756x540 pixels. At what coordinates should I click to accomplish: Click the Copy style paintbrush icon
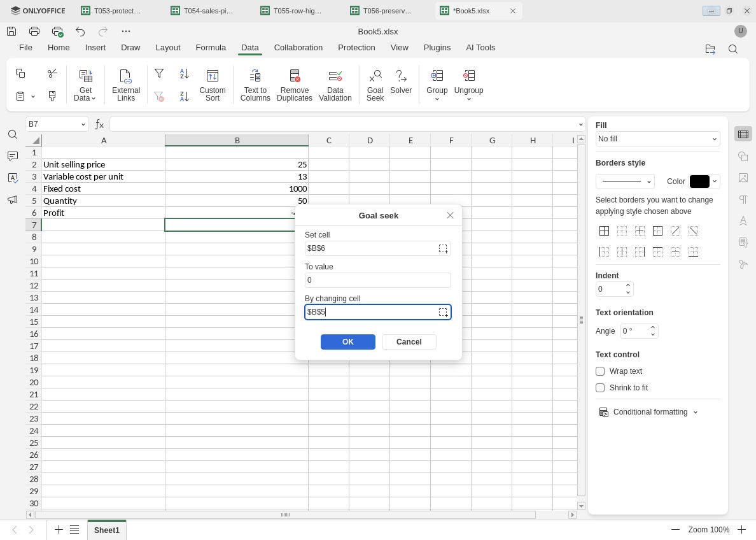pyautogui.click(x=52, y=96)
